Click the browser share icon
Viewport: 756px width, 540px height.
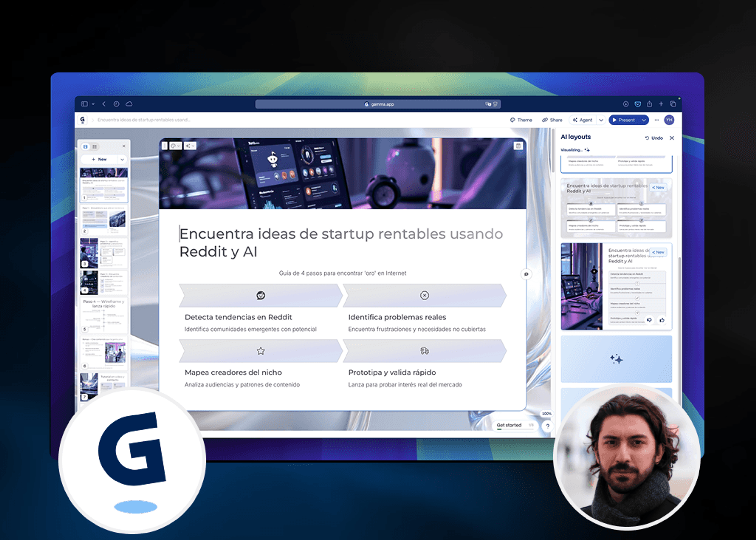click(649, 104)
